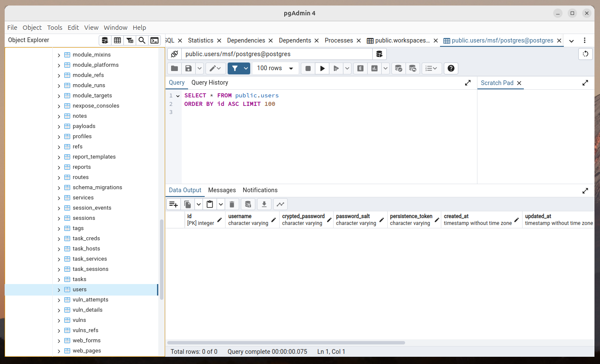Click the Object Explorer vertical scrollbar
The image size is (600, 364).
click(162, 259)
